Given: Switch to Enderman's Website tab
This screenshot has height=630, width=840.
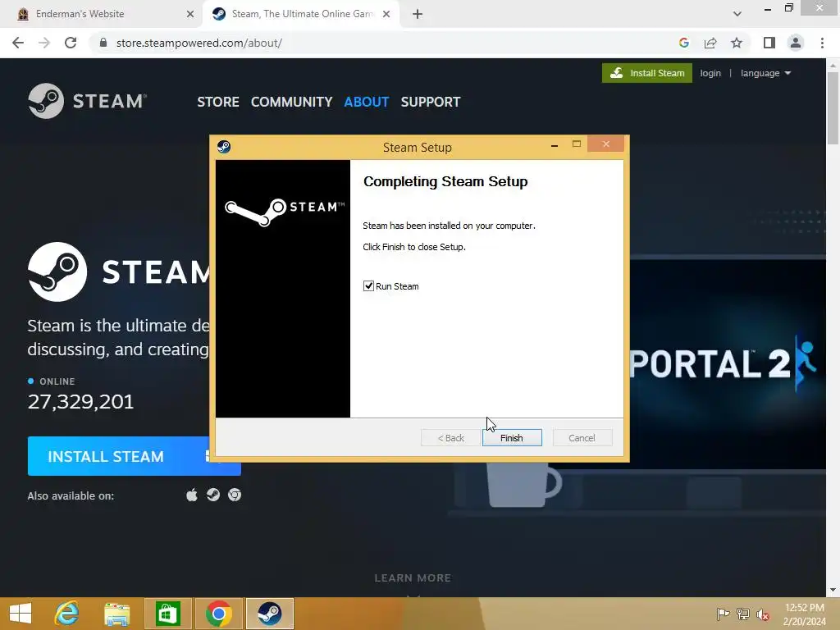Looking at the screenshot, I should pyautogui.click(x=102, y=14).
